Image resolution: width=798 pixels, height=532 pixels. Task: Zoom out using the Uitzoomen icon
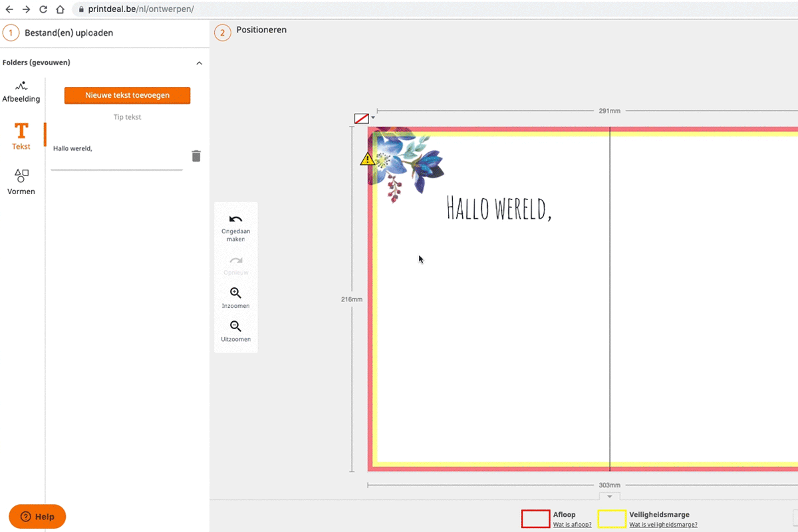tap(235, 331)
